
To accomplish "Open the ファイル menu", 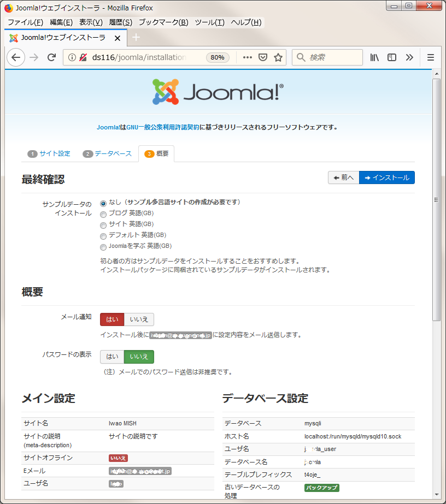I will 26,22.
